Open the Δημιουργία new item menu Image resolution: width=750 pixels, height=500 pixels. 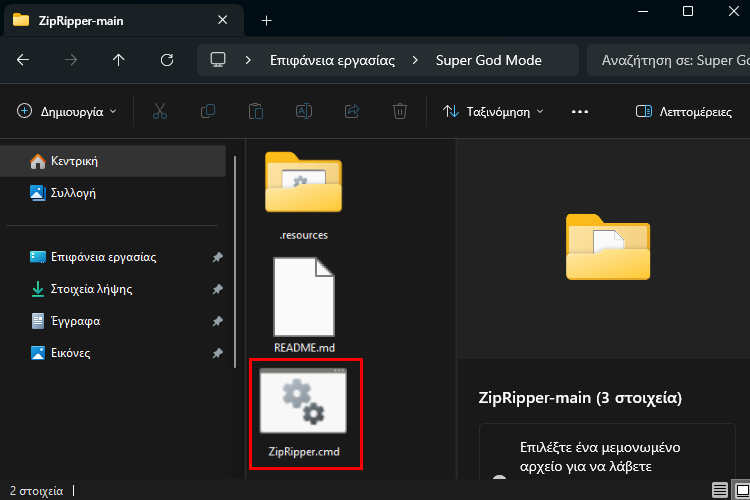(x=67, y=111)
